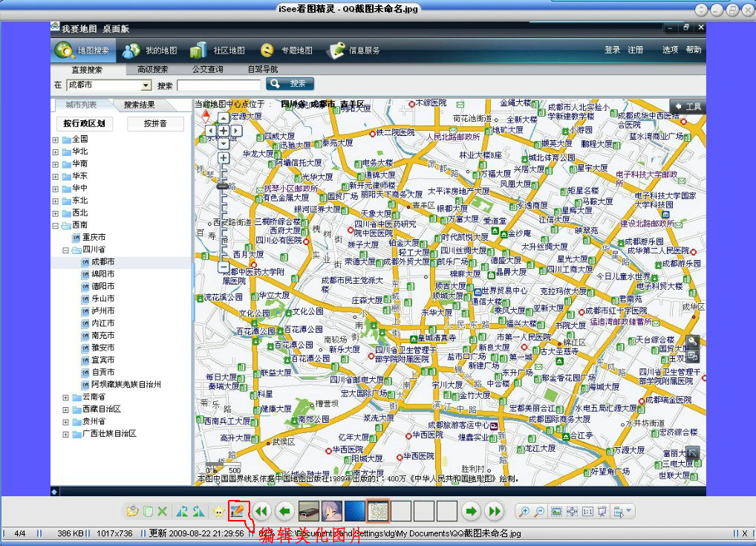
Task: Switch to the 搜索结果 tab
Action: tap(140, 105)
